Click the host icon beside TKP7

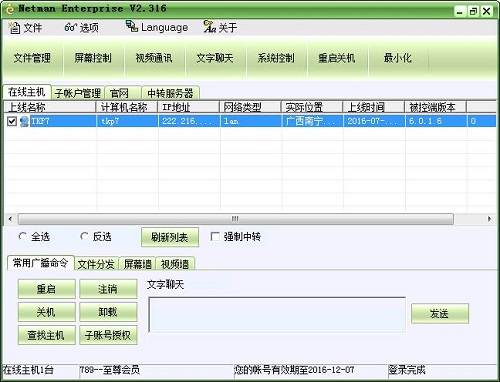[24, 121]
